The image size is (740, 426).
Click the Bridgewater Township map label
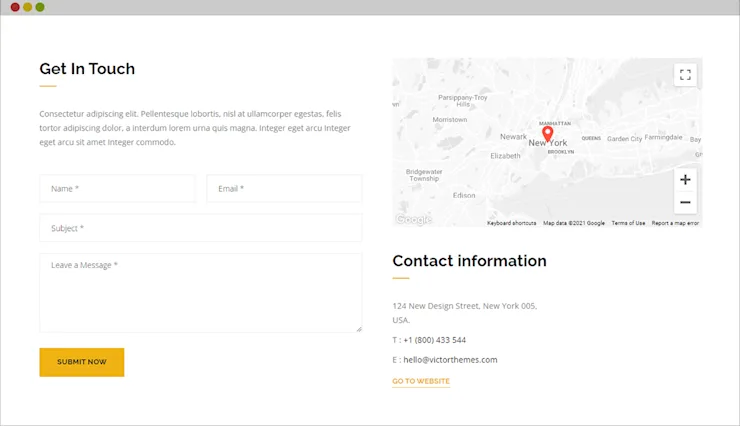click(x=424, y=175)
